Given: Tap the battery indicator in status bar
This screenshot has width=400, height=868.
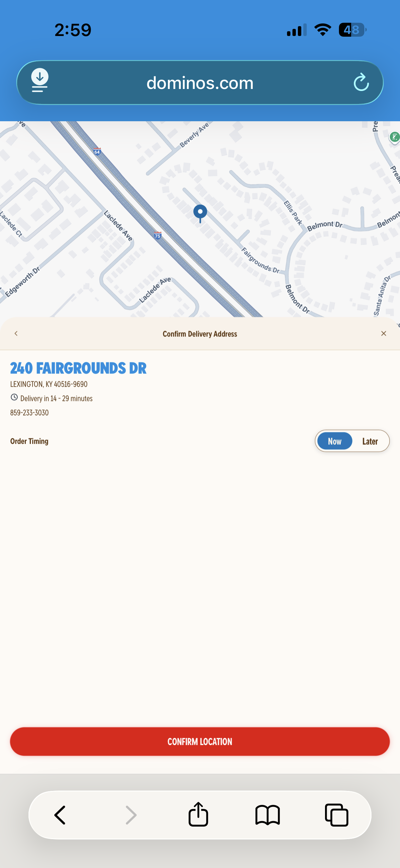Looking at the screenshot, I should click(353, 30).
